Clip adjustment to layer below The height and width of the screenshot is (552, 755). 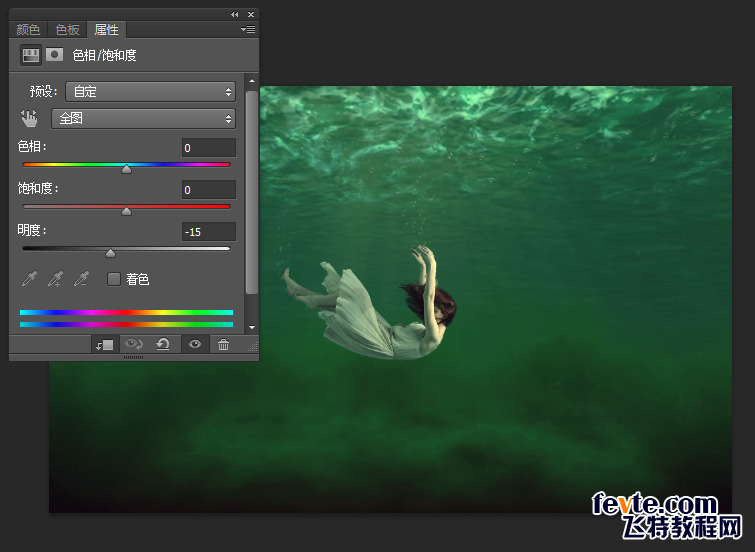click(x=104, y=344)
